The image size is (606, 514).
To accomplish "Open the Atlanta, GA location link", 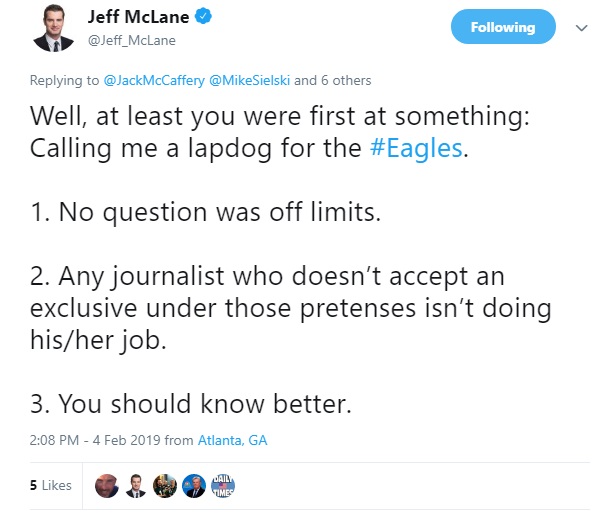I will click(x=232, y=441).
